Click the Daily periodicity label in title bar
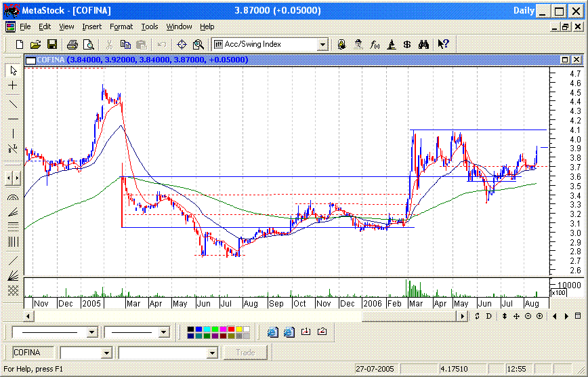The image size is (588, 377). [x=524, y=11]
